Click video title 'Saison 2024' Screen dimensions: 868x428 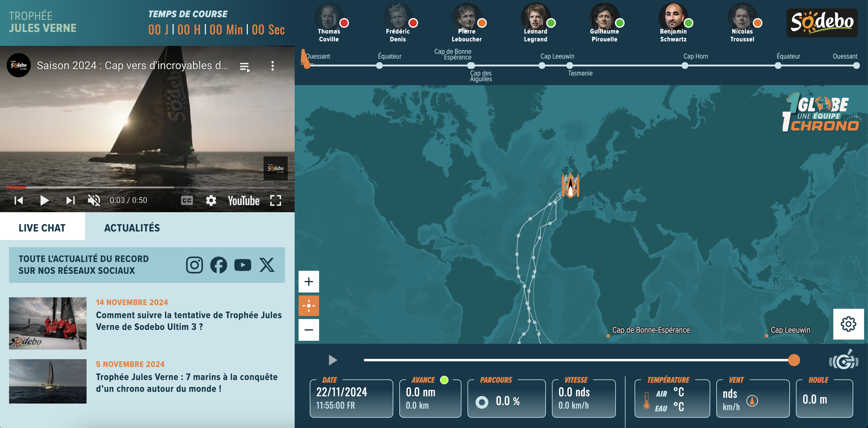(132, 65)
